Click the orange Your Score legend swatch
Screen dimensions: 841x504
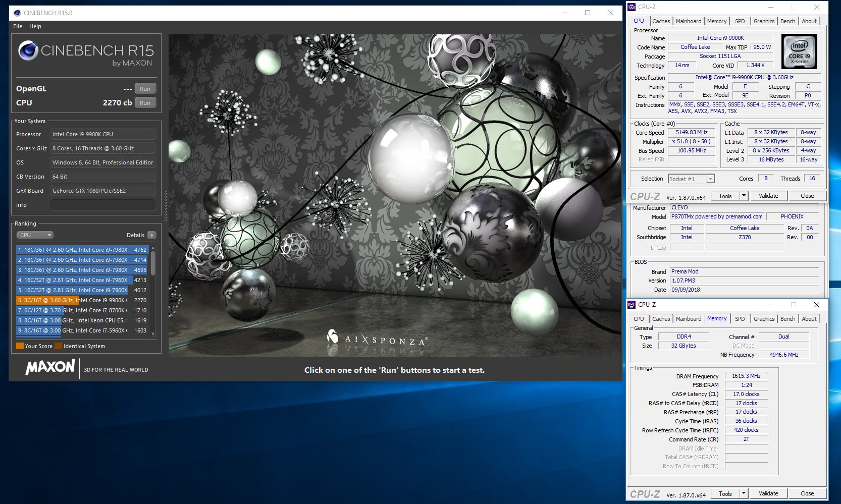[20, 346]
